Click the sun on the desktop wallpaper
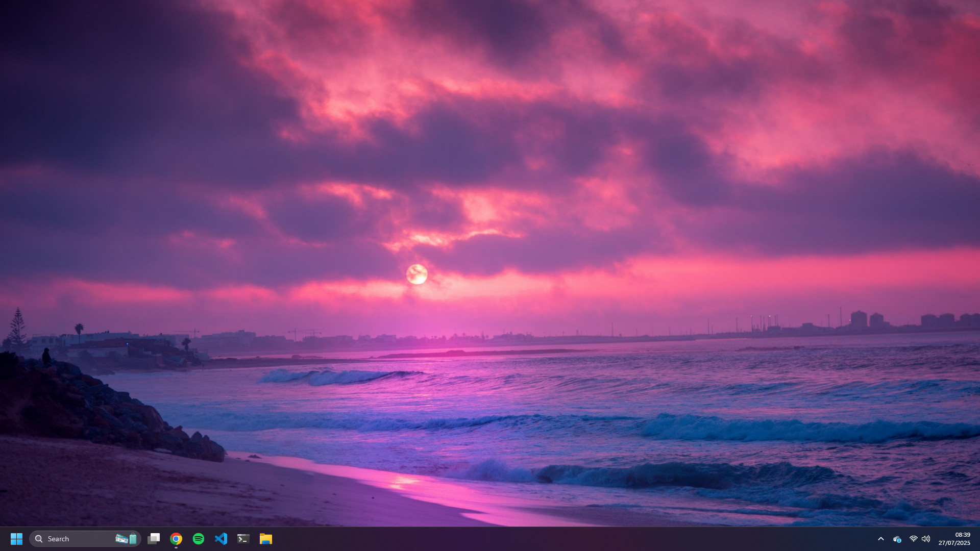The height and width of the screenshot is (551, 980). (x=416, y=274)
